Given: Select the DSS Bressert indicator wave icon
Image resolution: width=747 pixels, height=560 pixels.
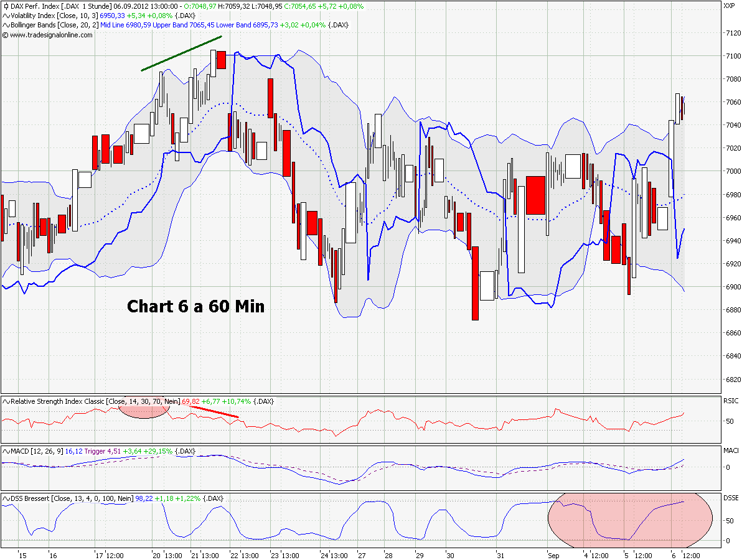Looking at the screenshot, I should 5,498.
